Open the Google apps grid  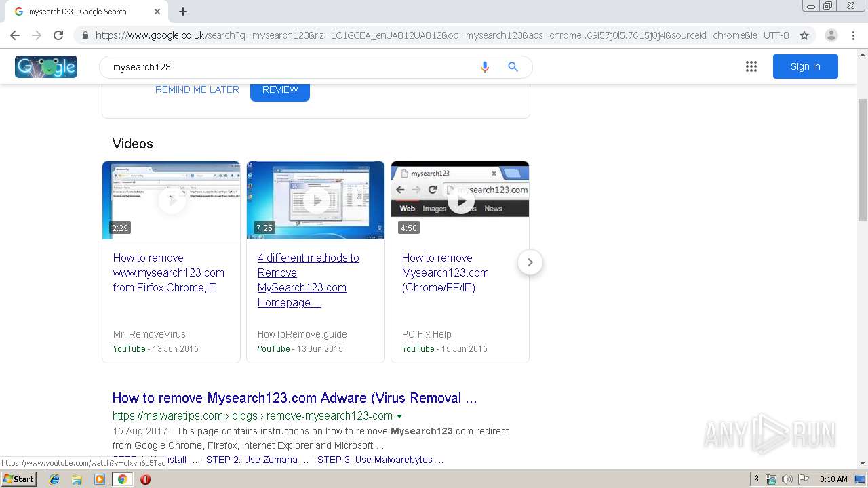(x=751, y=66)
